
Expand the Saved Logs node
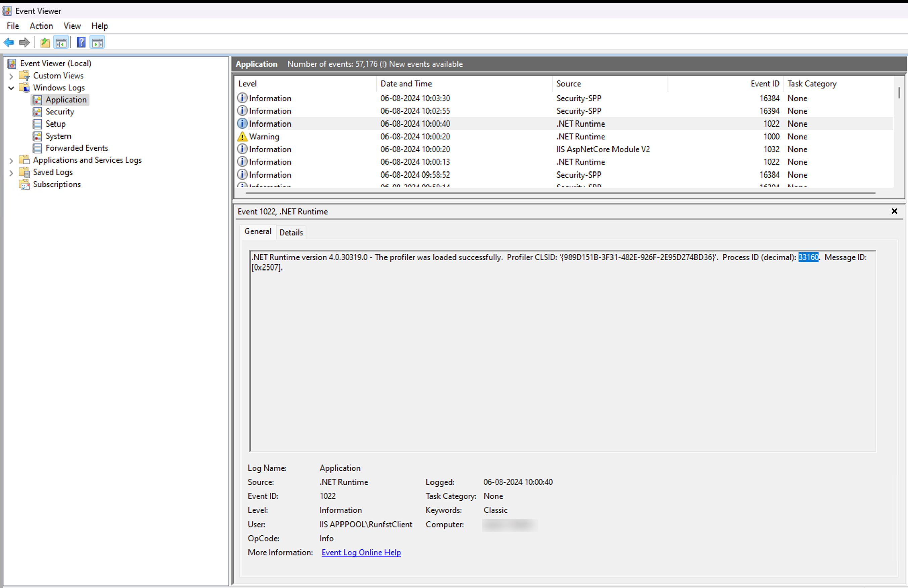[11, 173]
